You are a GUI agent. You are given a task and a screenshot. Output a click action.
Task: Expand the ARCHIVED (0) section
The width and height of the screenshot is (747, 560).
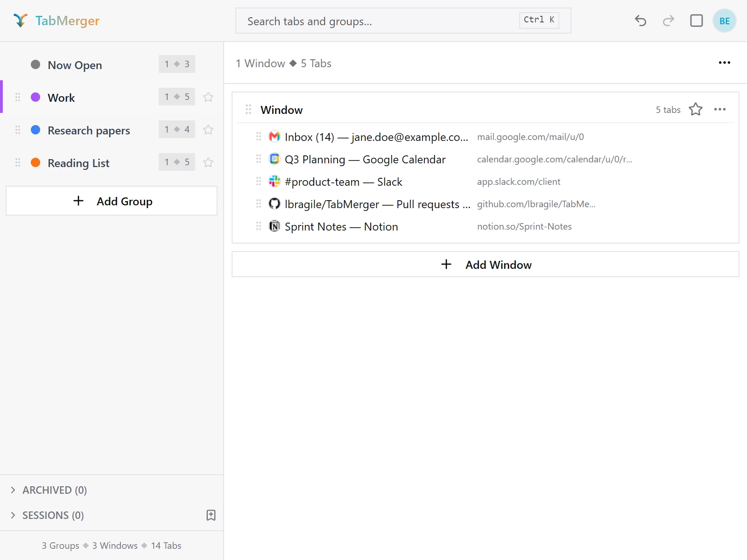point(49,490)
